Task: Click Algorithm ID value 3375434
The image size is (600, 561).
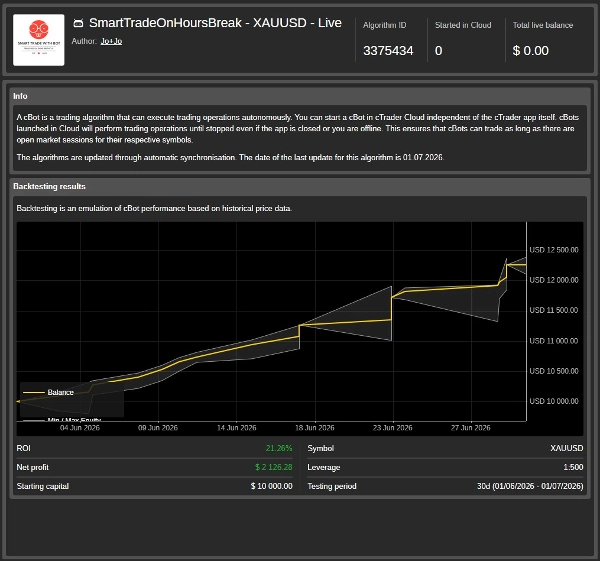Action: pyautogui.click(x=388, y=51)
